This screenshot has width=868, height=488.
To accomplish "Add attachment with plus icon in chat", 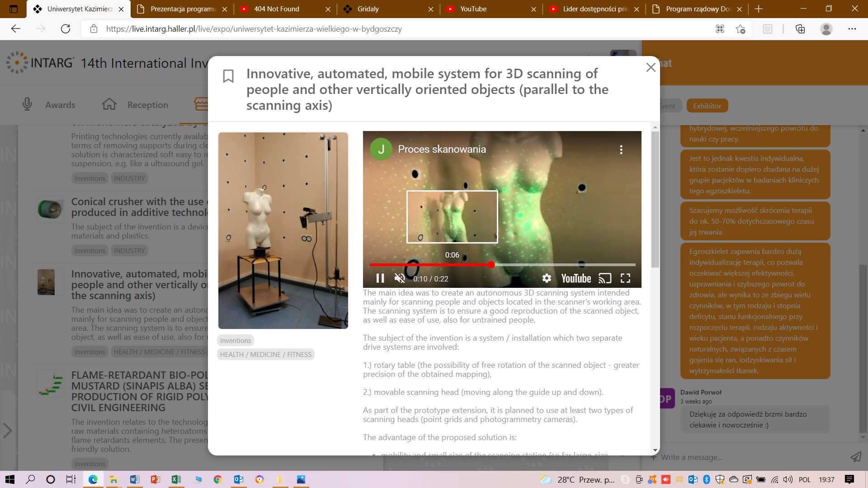I will 654,457.
